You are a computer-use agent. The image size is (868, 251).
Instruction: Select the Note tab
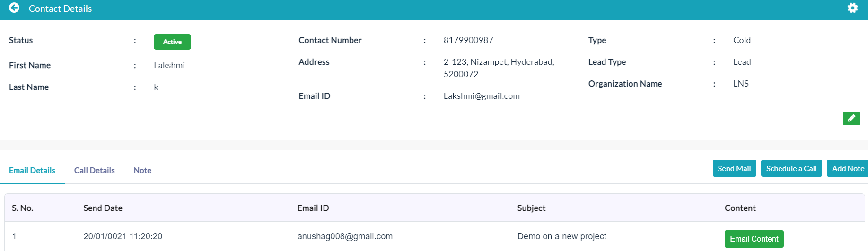click(142, 170)
